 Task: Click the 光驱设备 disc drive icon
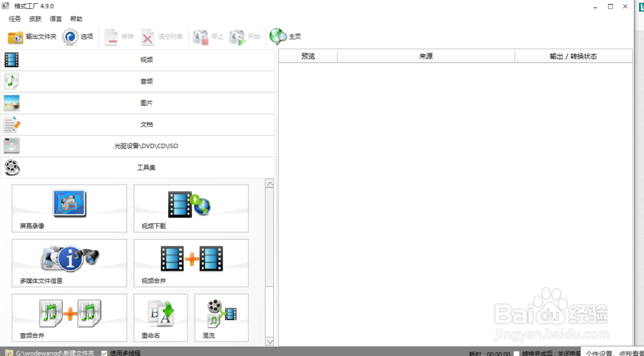(12, 146)
